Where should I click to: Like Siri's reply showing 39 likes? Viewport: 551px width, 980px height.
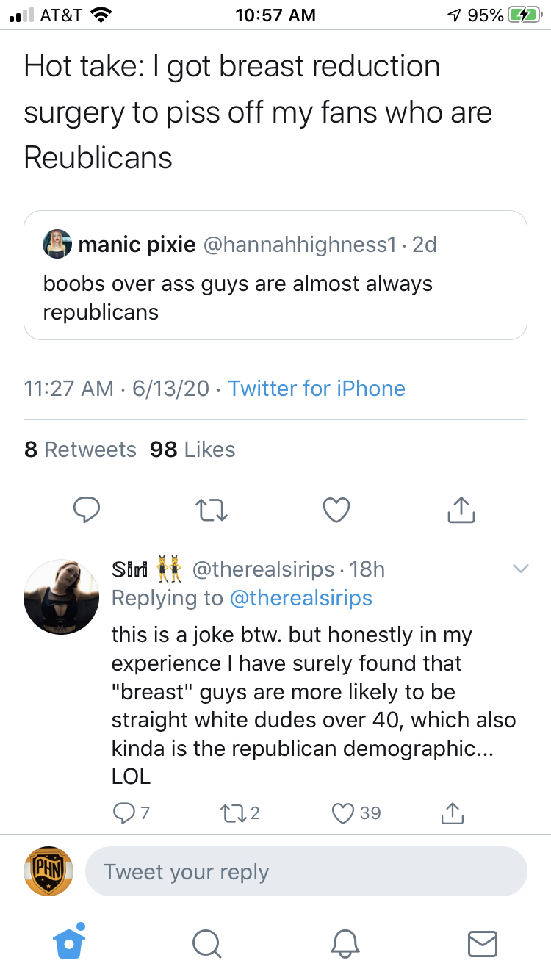point(356,813)
